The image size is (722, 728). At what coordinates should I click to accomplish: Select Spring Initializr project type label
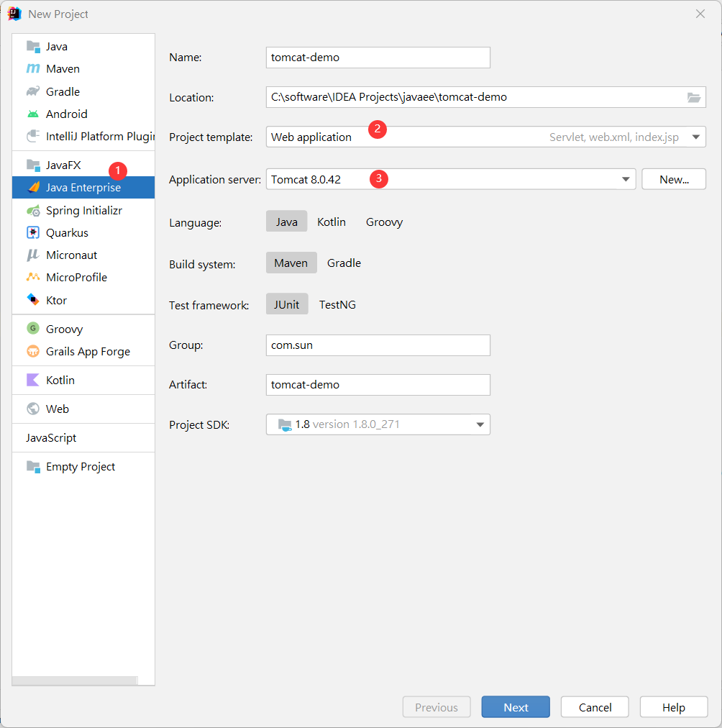tap(84, 210)
